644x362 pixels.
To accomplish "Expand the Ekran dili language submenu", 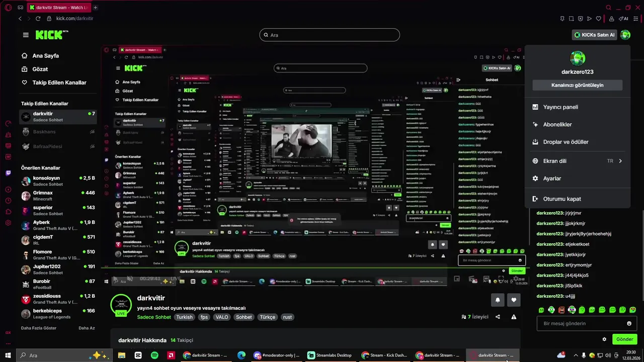I will [x=577, y=161].
